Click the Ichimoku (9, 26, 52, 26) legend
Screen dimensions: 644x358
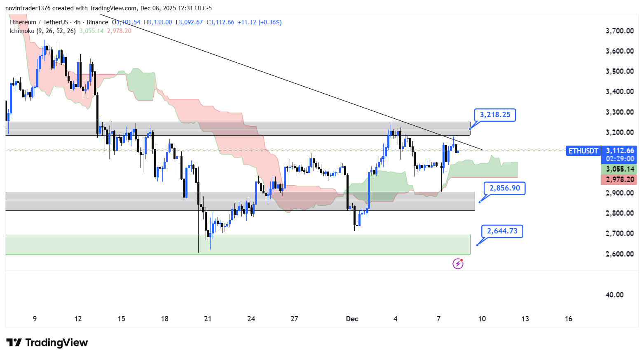42,31
